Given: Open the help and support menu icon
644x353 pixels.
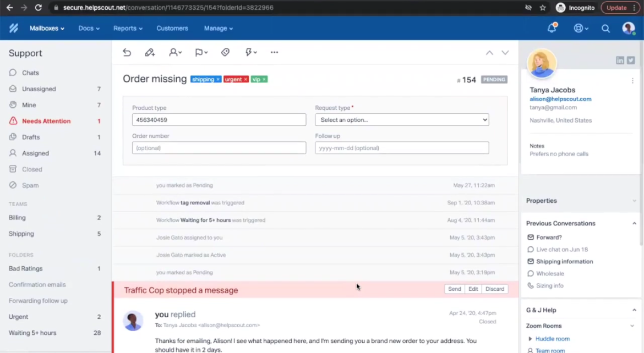Looking at the screenshot, I should (x=581, y=29).
